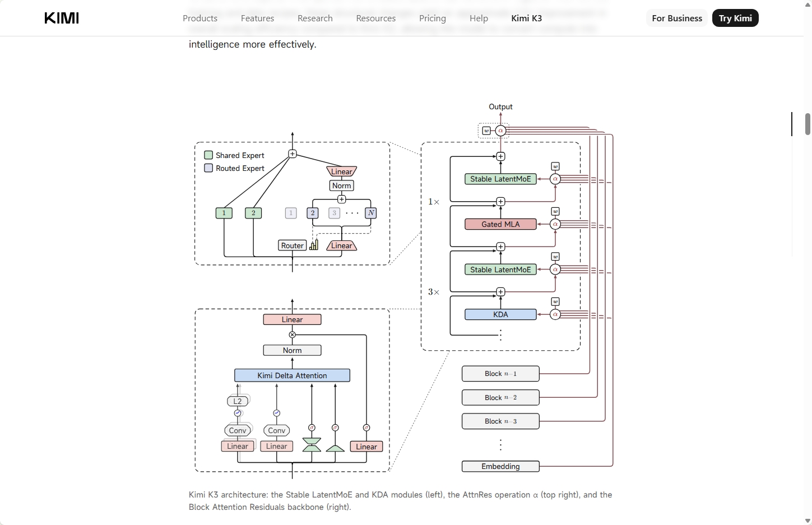Select the Kimi K3 nav item
Viewport: 812px width, 525px height.
(x=527, y=18)
